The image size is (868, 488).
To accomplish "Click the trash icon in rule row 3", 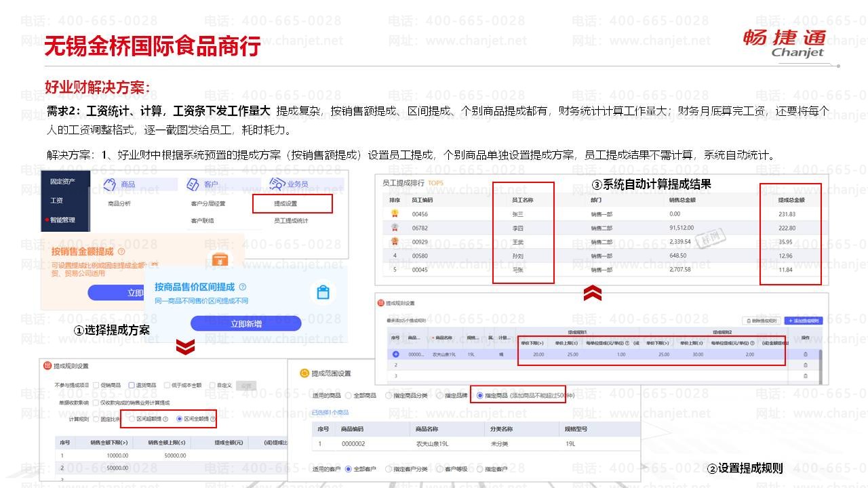I will (805, 375).
